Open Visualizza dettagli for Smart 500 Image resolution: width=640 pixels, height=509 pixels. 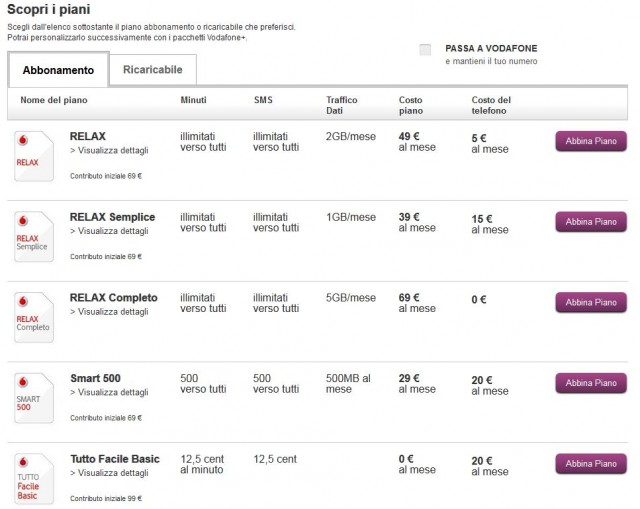pyautogui.click(x=109, y=392)
